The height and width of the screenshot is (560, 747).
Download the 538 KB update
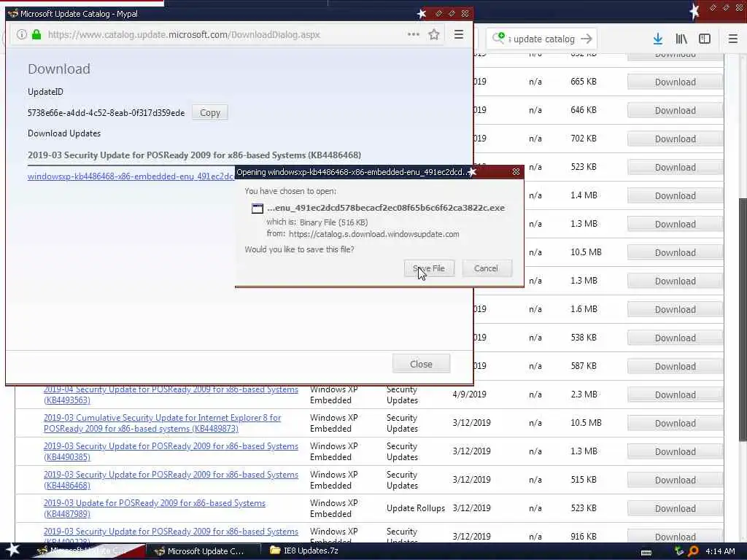click(675, 338)
